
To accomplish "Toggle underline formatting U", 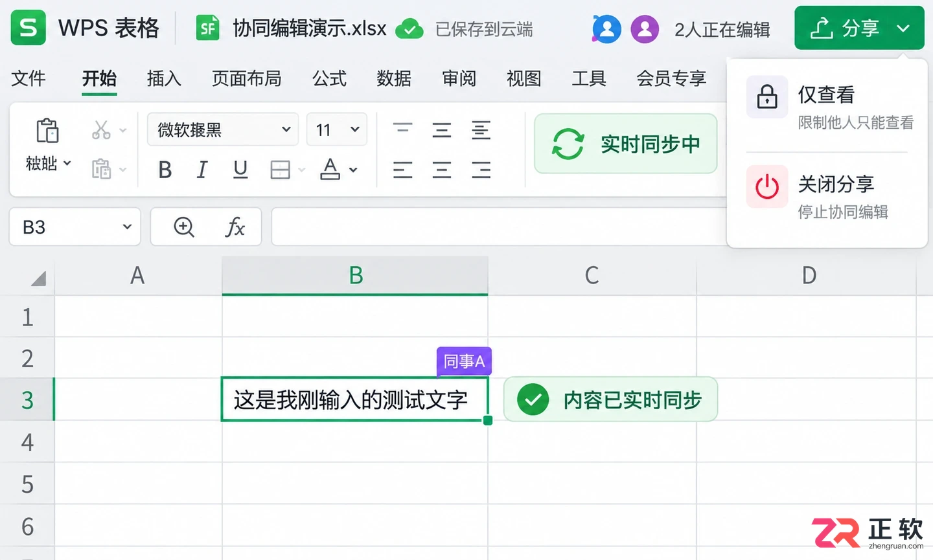I will point(240,170).
